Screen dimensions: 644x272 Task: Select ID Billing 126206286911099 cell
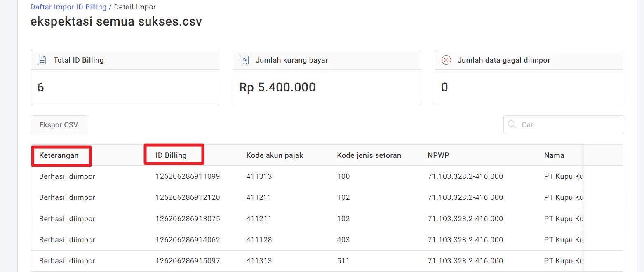pyautogui.click(x=188, y=176)
